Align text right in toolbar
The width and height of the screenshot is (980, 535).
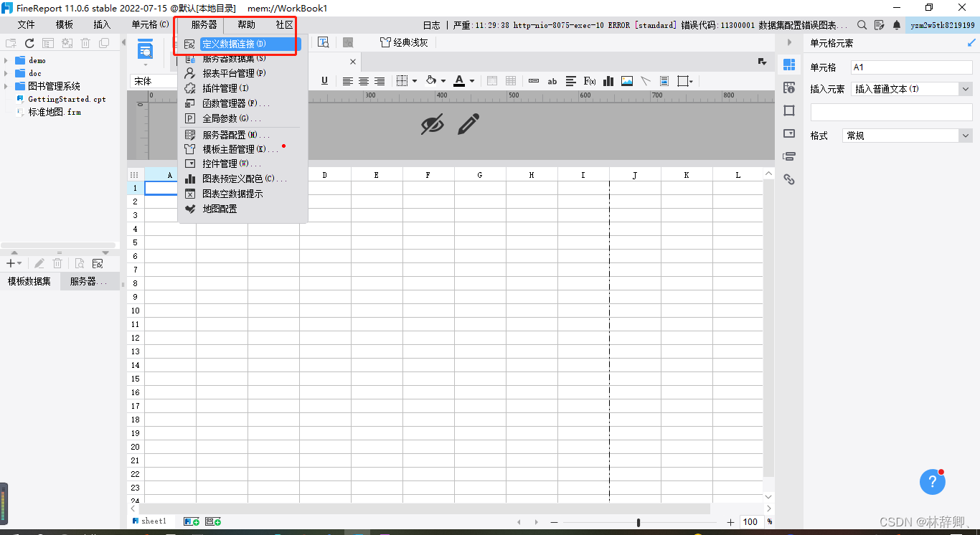[x=380, y=81]
